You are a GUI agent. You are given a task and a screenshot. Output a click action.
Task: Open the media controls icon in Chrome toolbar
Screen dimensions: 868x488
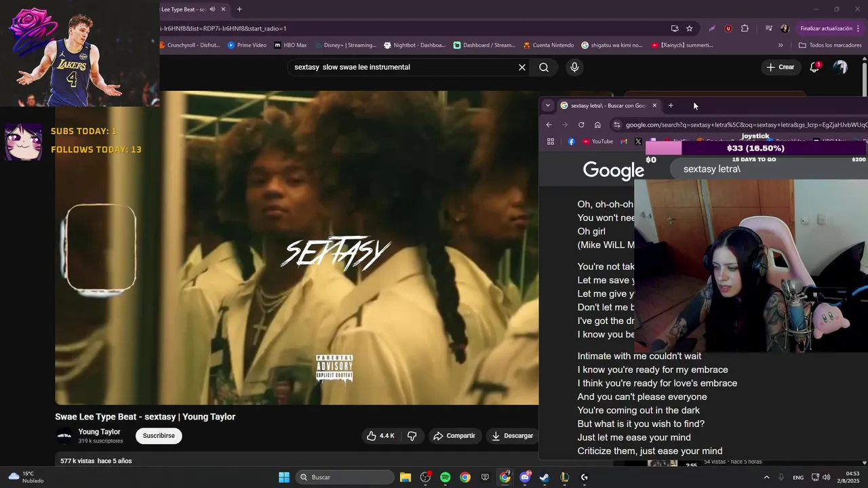(x=768, y=28)
